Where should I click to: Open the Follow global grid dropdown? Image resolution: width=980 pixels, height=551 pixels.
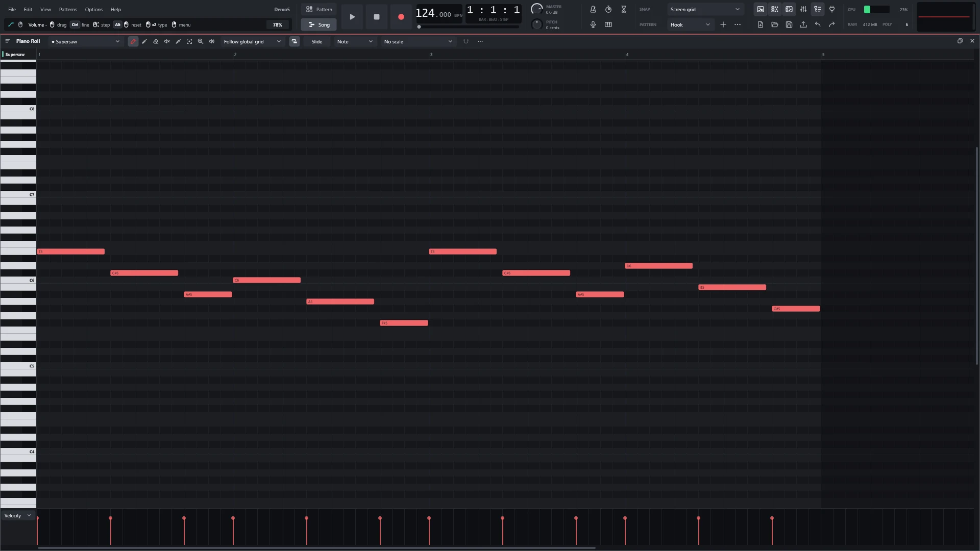coord(252,41)
